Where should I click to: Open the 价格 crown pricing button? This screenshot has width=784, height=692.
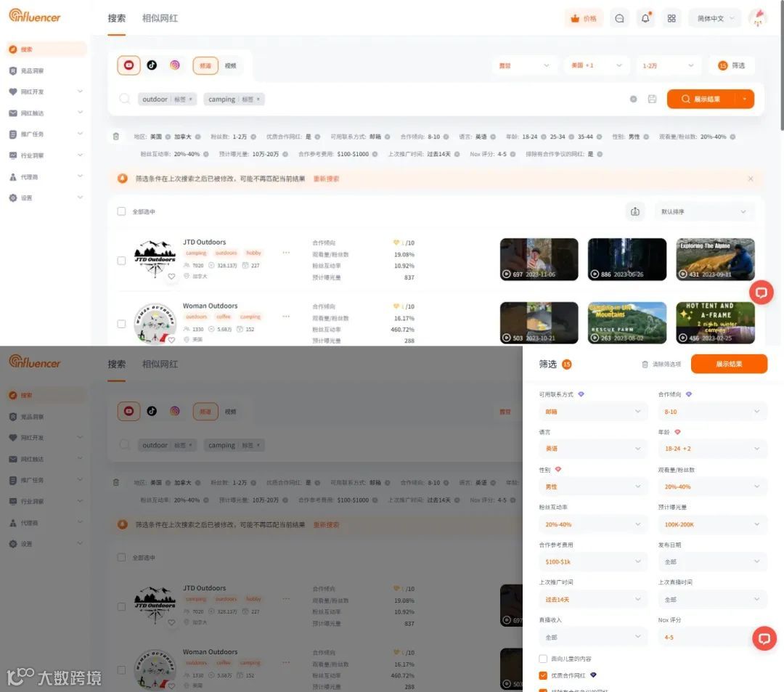[584, 18]
